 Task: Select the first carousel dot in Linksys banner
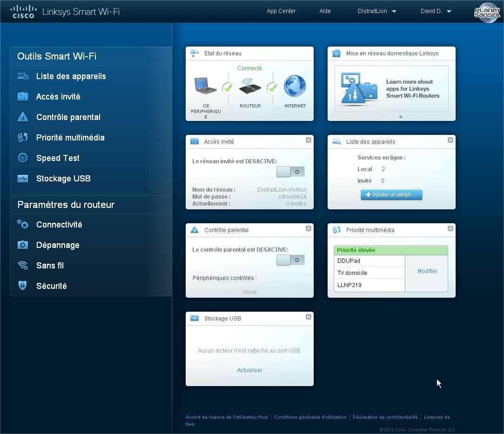point(380,117)
